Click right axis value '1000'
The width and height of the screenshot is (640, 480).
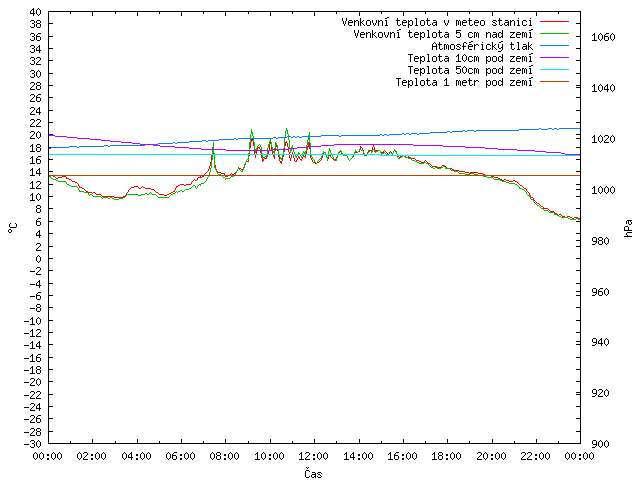603,190
